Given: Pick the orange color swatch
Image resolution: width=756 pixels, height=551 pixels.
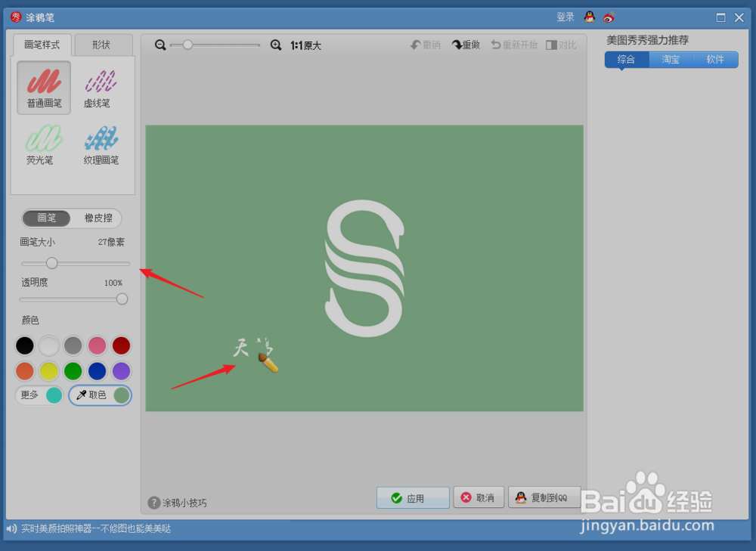Looking at the screenshot, I should 25,371.
